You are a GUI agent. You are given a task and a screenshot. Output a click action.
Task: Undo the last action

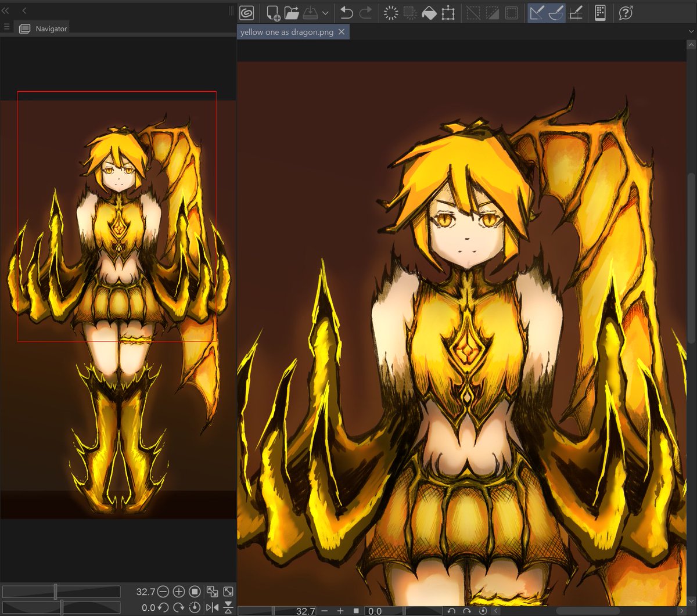pyautogui.click(x=347, y=13)
